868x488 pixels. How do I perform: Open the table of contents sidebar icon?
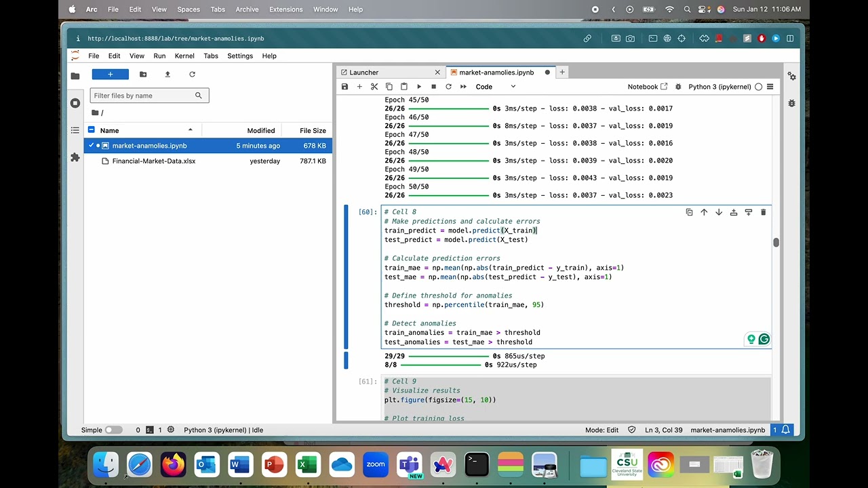click(x=75, y=130)
